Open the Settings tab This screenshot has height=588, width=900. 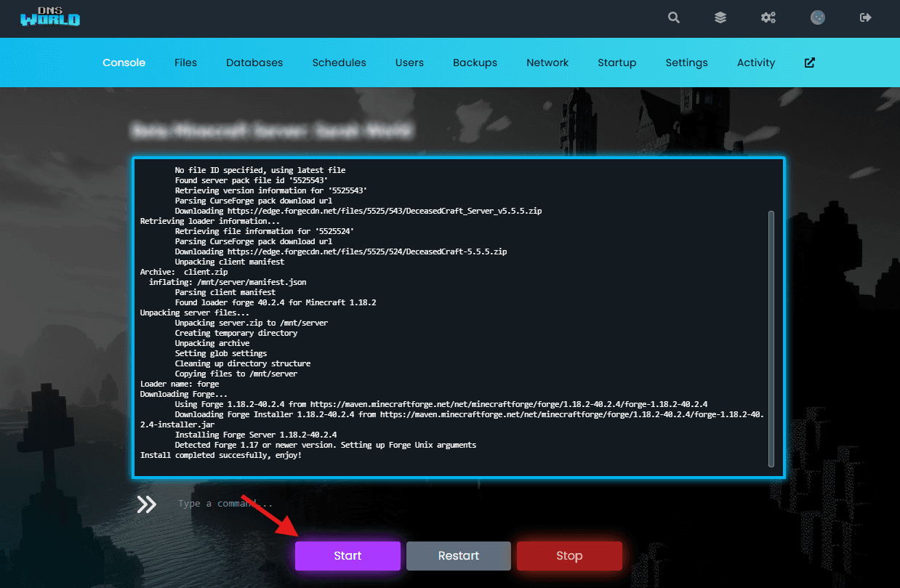coord(687,63)
